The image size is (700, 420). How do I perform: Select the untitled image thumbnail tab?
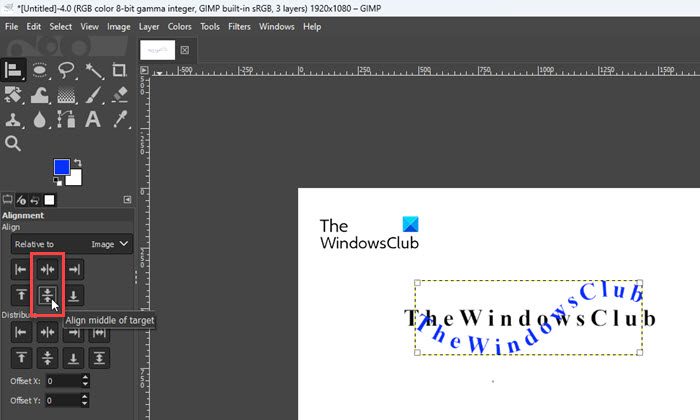click(x=157, y=50)
